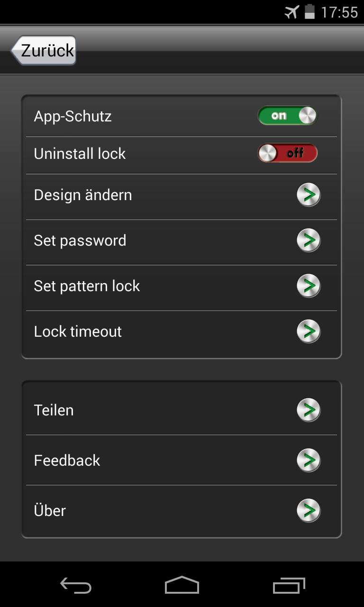
Task: Enable the Uninstall lock switch
Action: pos(287,153)
